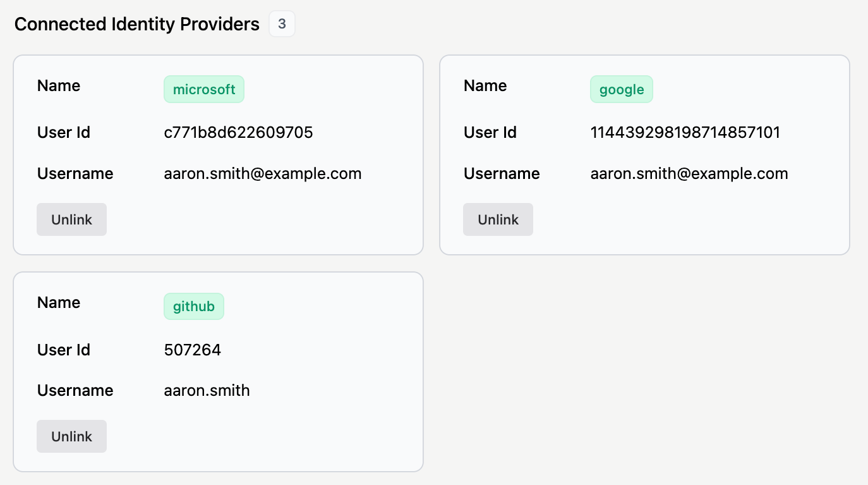
Task: Select the github provider card
Action: click(x=218, y=371)
